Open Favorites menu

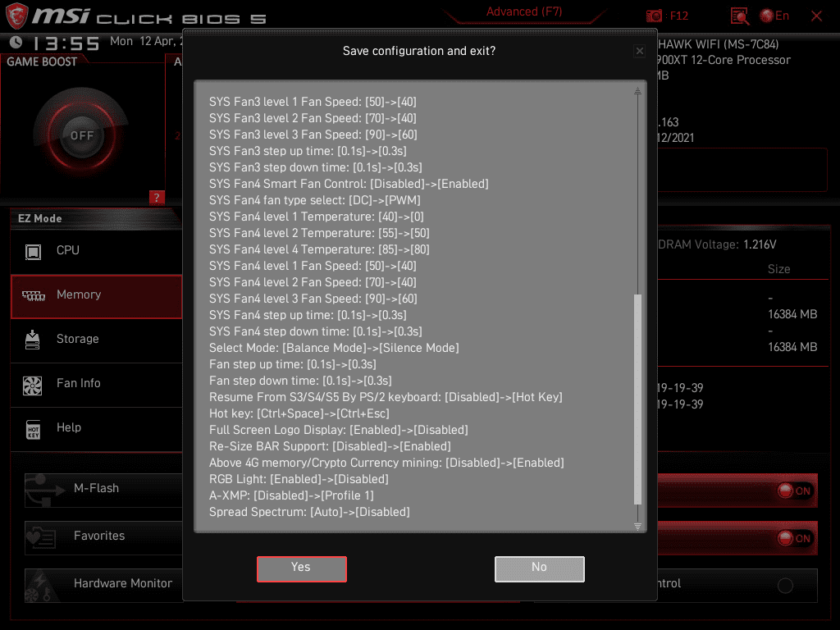104,538
